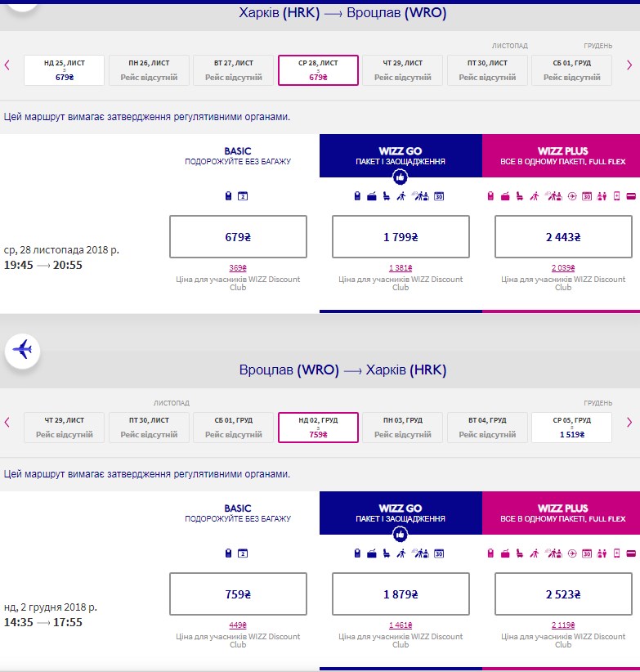Click the thumbs-up icon under outbound WIZZ GO
The height and width of the screenshot is (672, 640).
point(401,177)
